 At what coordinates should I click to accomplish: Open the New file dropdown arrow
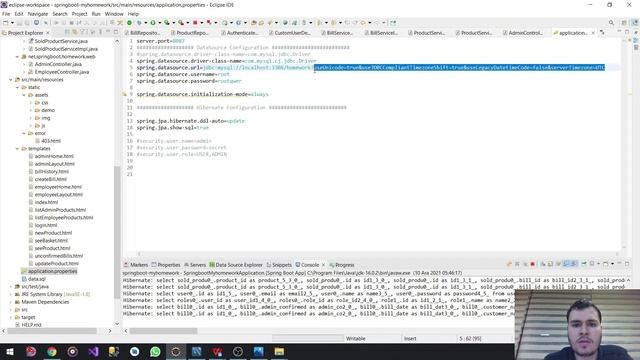click(x=12, y=23)
